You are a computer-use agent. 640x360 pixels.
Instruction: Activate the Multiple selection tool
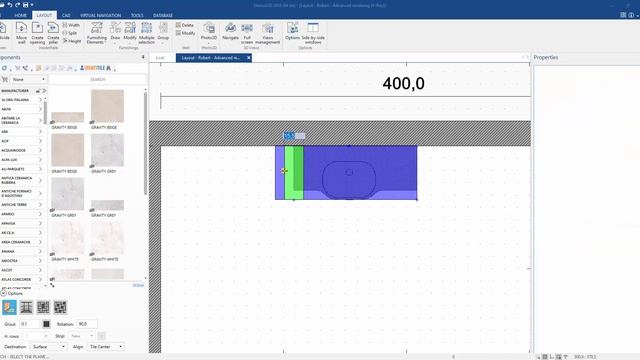tap(147, 33)
